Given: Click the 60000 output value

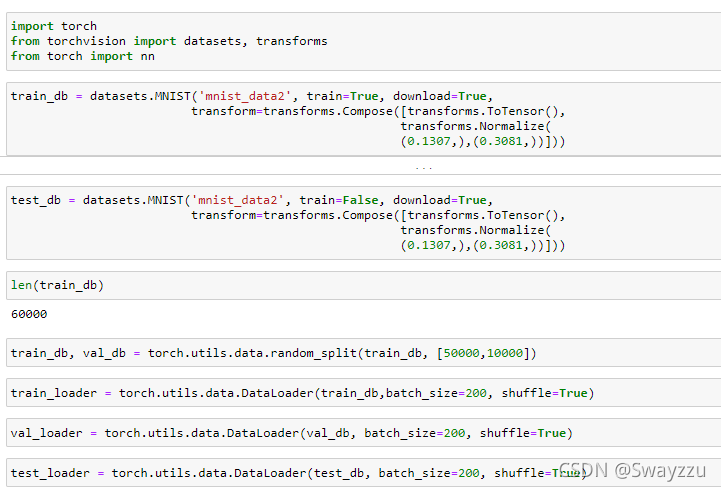Looking at the screenshot, I should pyautogui.click(x=29, y=314).
